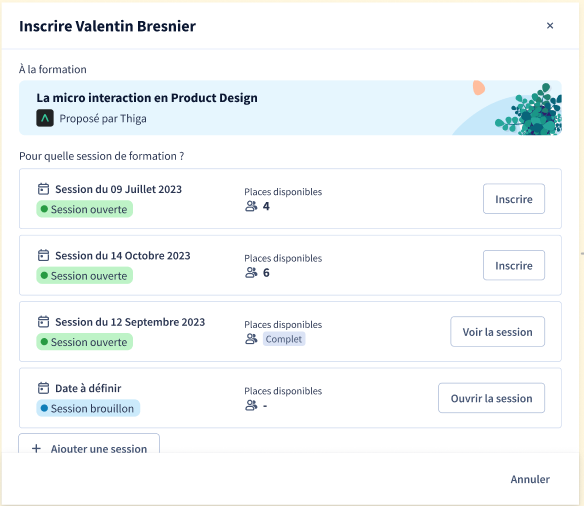The height and width of the screenshot is (506, 584).
Task: Click calendar icon beside Session du 12 Septembre 2023
Action: tap(43, 321)
